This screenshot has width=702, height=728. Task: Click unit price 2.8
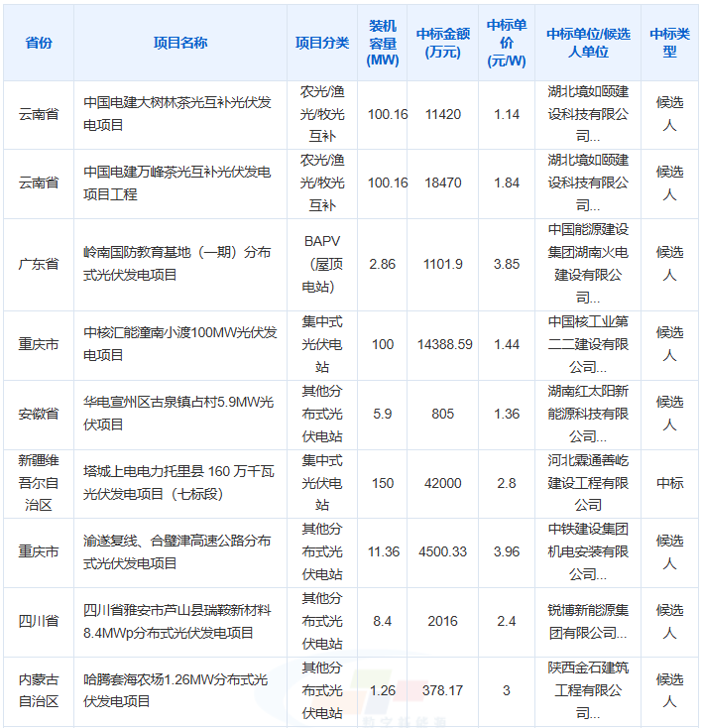click(x=507, y=483)
